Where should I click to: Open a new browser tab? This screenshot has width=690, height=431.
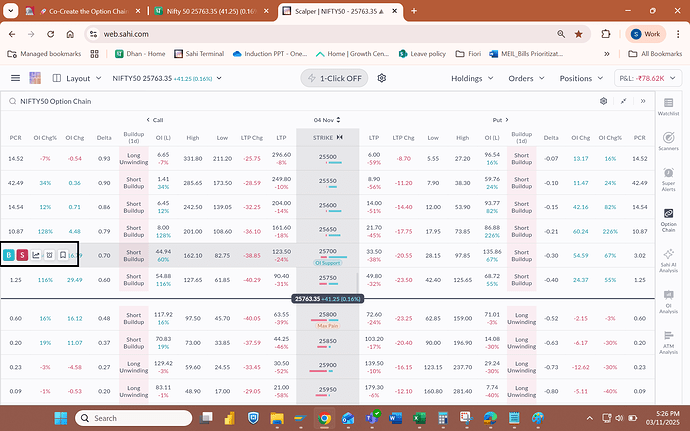pyautogui.click(x=414, y=11)
